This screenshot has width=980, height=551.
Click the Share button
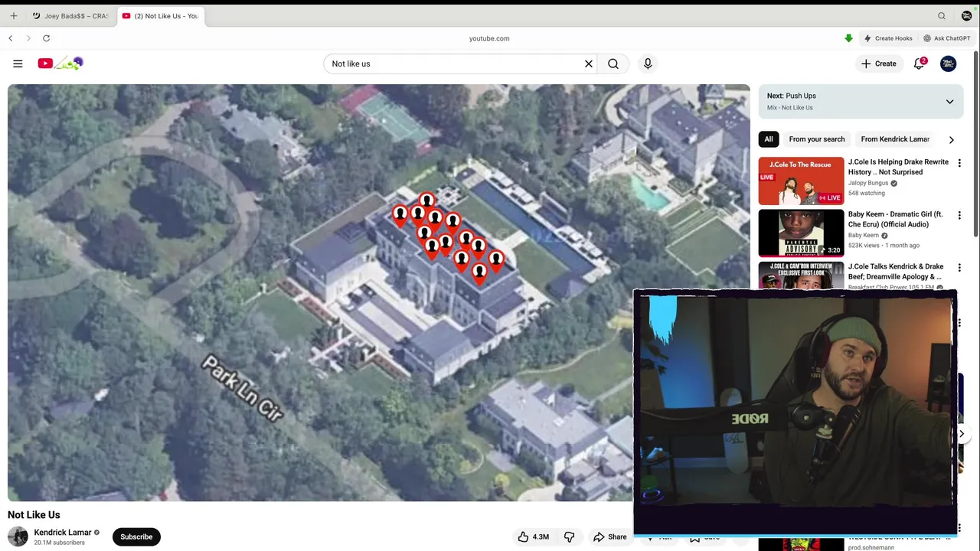(x=610, y=536)
